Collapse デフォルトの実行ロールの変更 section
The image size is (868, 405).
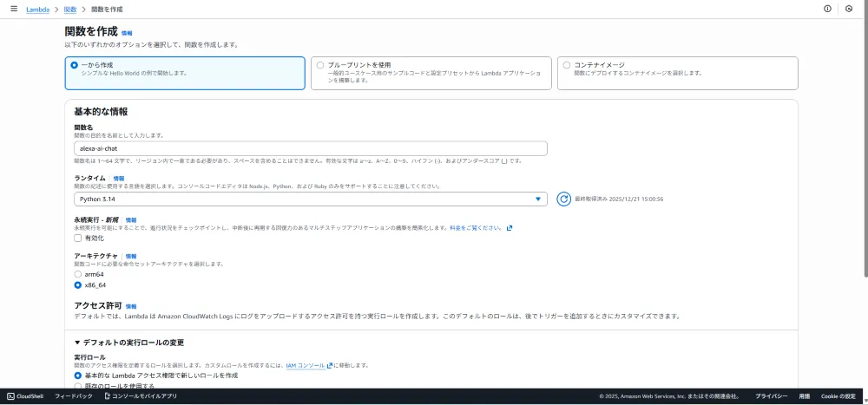tap(129, 343)
